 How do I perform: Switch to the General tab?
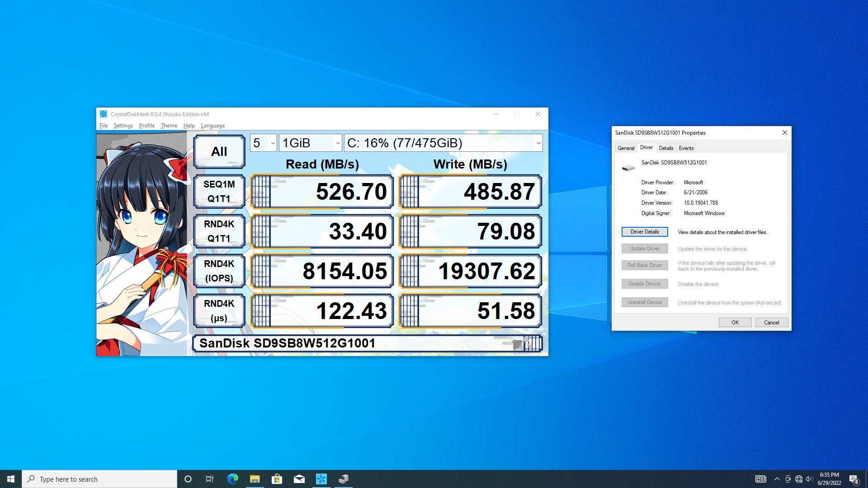626,148
